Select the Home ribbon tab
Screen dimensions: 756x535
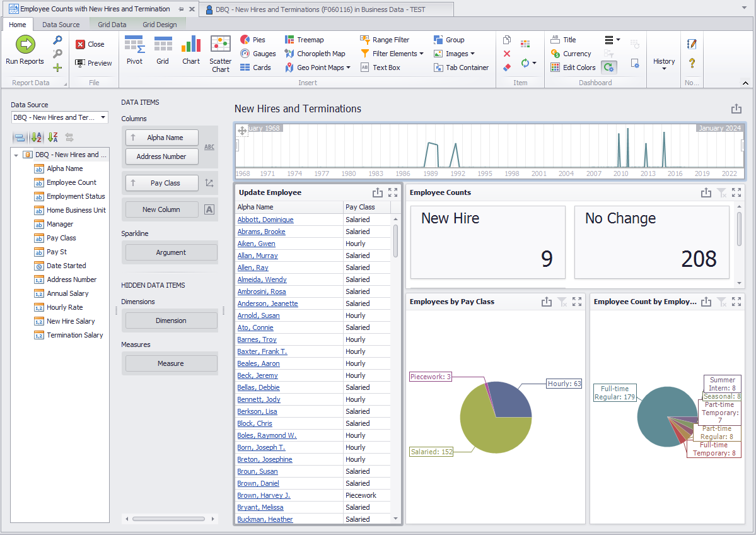tap(18, 25)
